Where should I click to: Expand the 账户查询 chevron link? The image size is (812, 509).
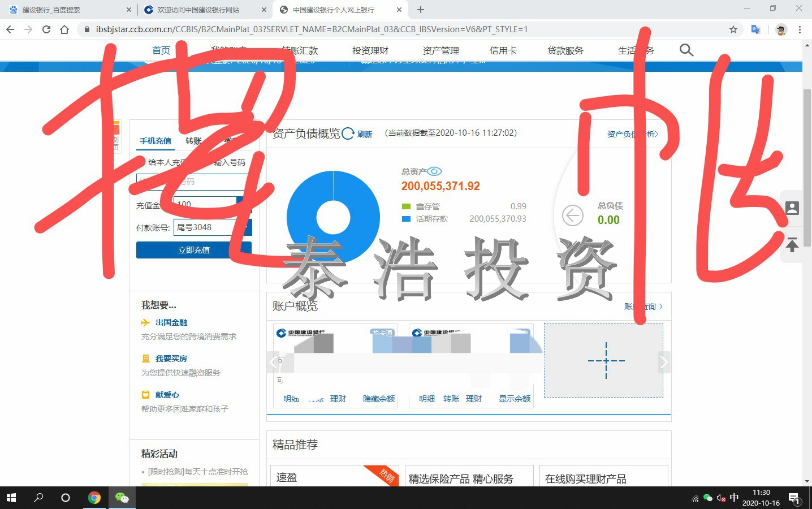tap(643, 307)
